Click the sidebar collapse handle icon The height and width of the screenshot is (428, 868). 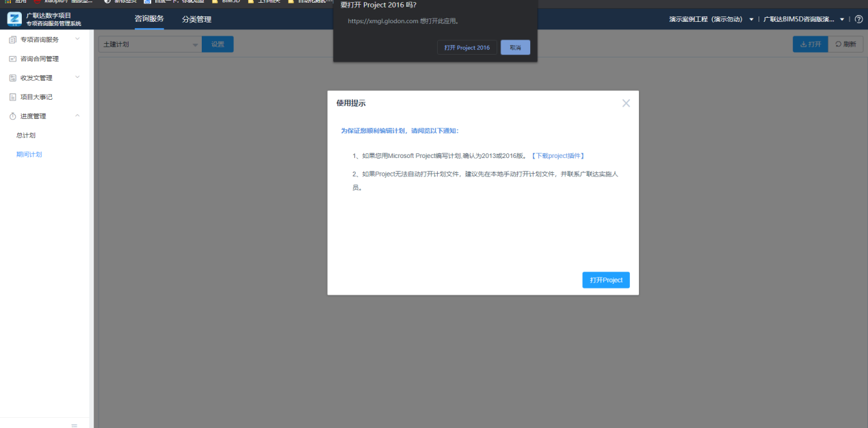(75, 425)
